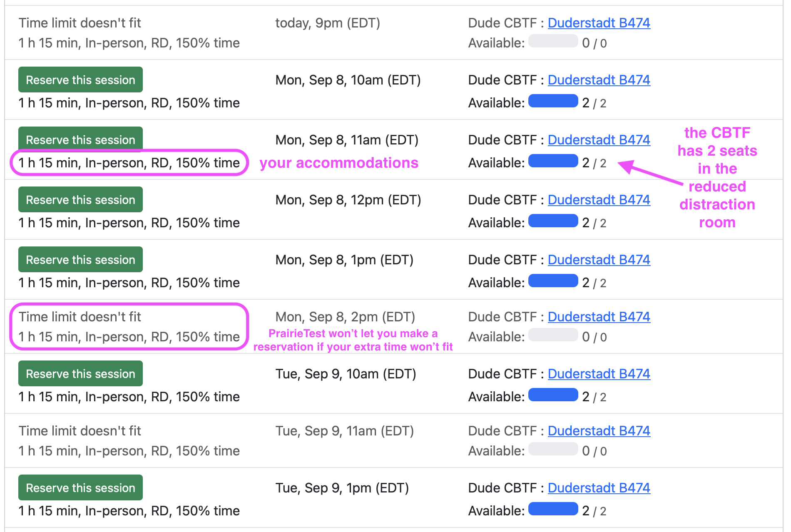Open Duderstadt B474 link for Sep 8 12pm

point(599,200)
